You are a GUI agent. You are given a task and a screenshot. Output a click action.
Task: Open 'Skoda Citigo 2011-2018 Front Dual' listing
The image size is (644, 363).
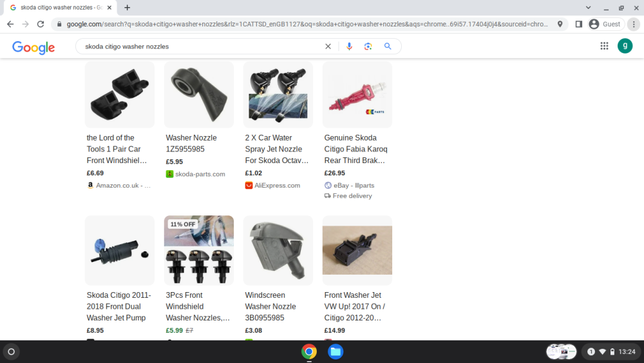coord(118,306)
